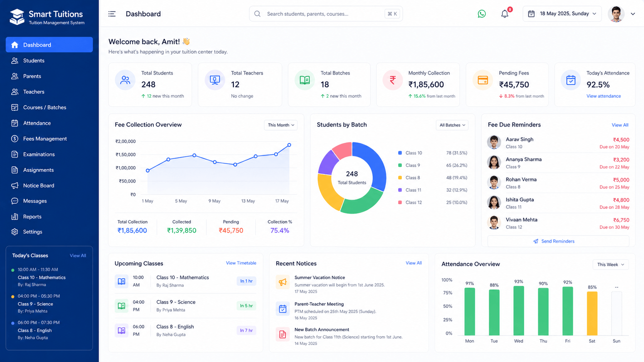Image resolution: width=644 pixels, height=362 pixels.
Task: Open the date selector showing 18 May 2025
Action: click(562, 14)
